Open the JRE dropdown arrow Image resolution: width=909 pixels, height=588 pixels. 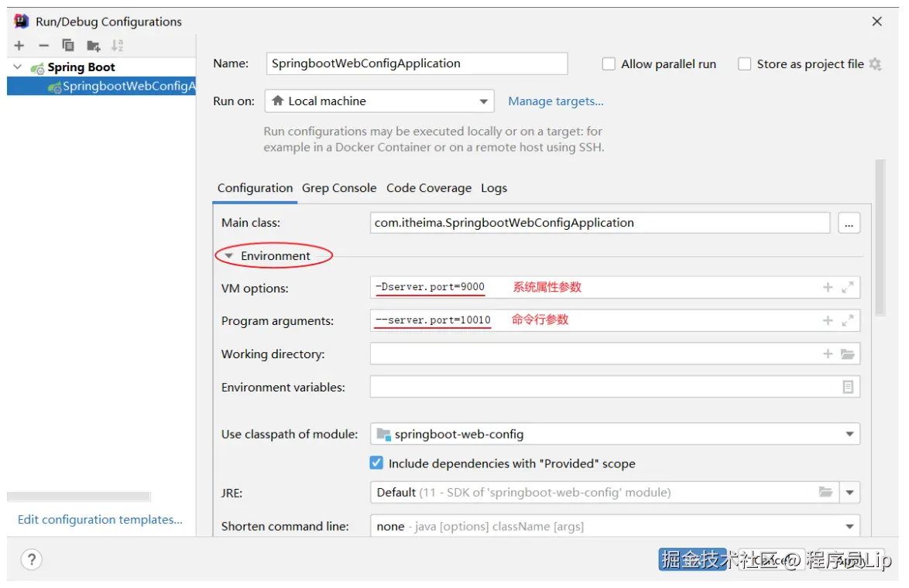849,492
